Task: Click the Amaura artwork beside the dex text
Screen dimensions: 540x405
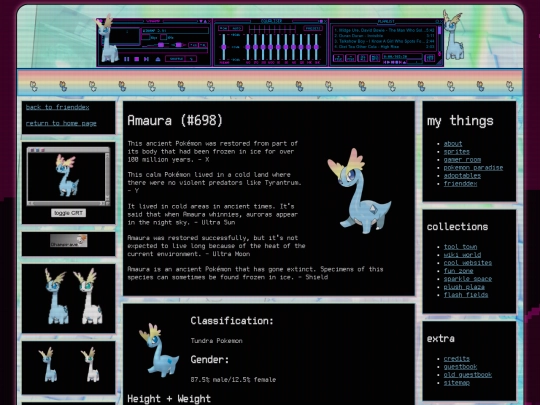Action: click(359, 190)
